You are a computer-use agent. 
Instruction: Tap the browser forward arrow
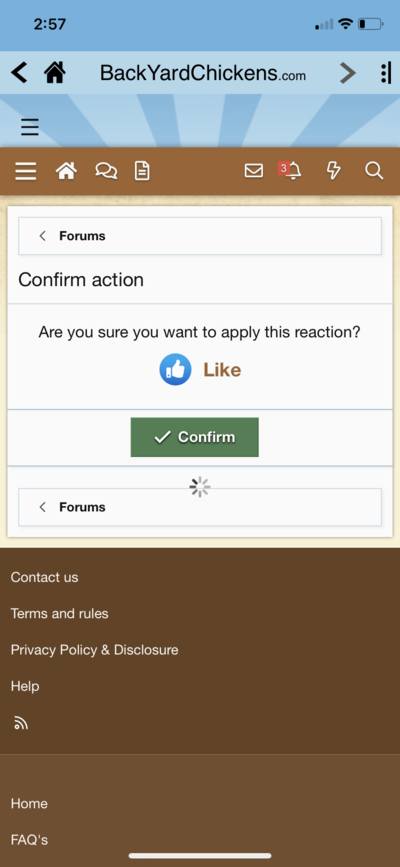(347, 72)
